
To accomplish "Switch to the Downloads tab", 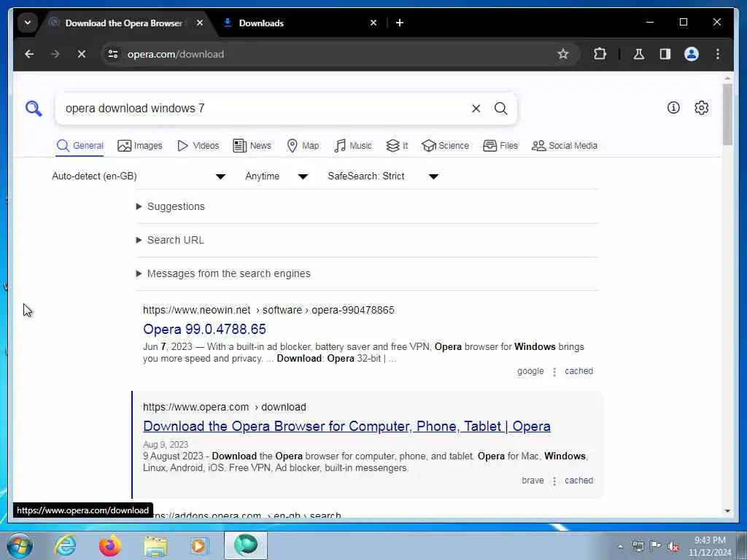I will click(x=300, y=23).
